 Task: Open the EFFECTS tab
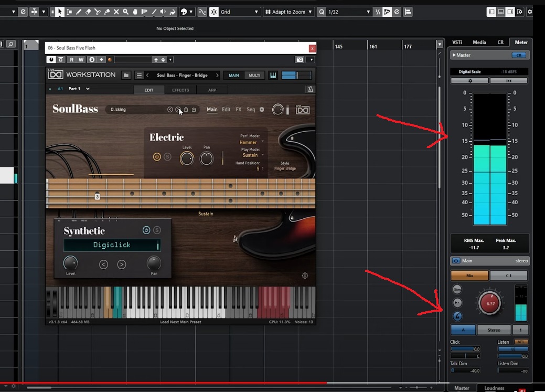pos(181,90)
